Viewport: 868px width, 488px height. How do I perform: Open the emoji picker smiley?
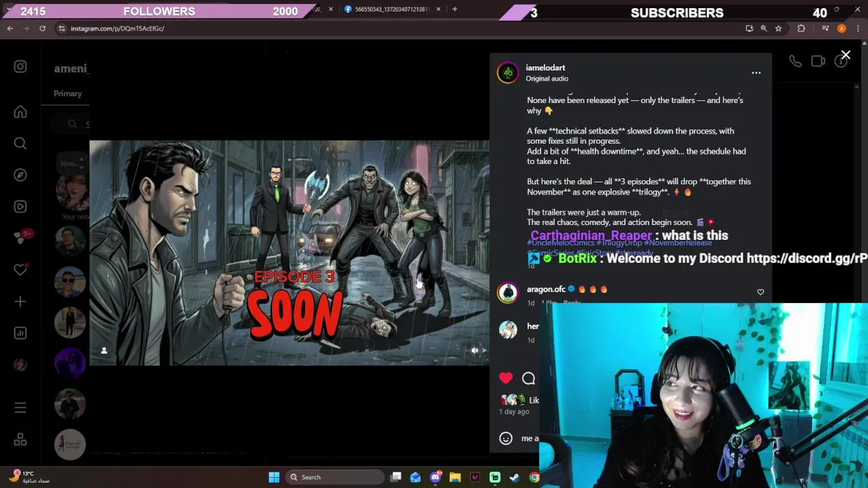(x=506, y=439)
